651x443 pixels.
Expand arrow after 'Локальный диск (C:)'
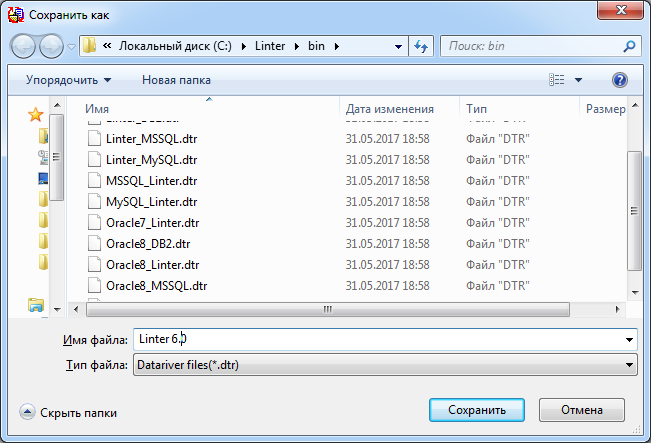pyautogui.click(x=244, y=46)
